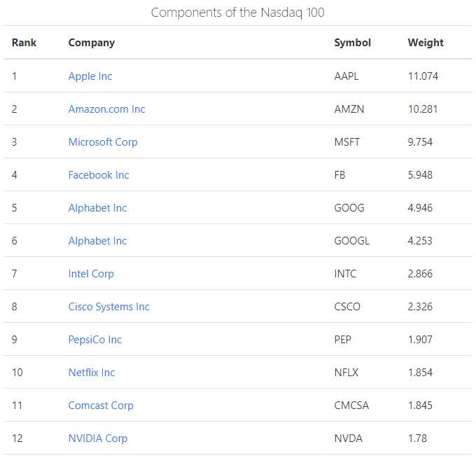The image size is (476, 456).
Task: Follow the Facebook Inc link
Action: (99, 175)
